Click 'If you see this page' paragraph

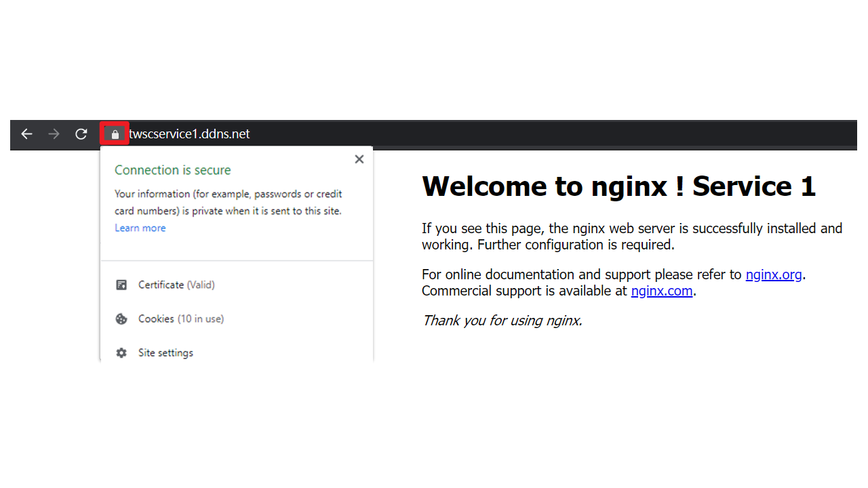[x=632, y=237]
